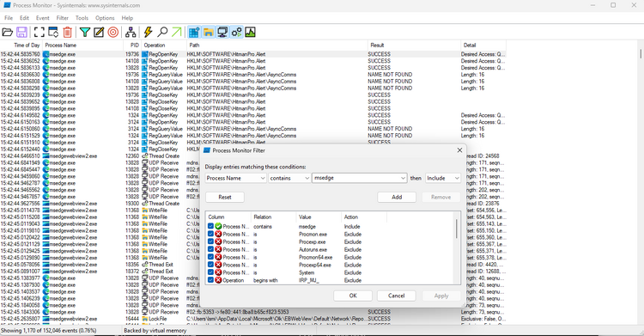Open the contains relation dropdown
644x336 pixels.
point(289,178)
